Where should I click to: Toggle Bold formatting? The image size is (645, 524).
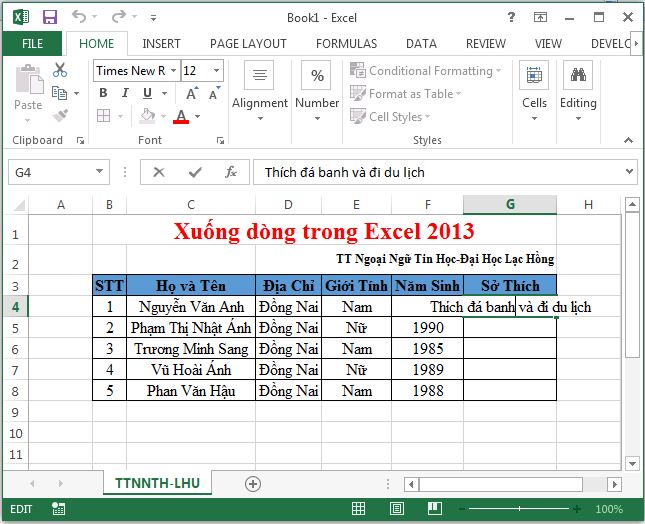click(102, 93)
